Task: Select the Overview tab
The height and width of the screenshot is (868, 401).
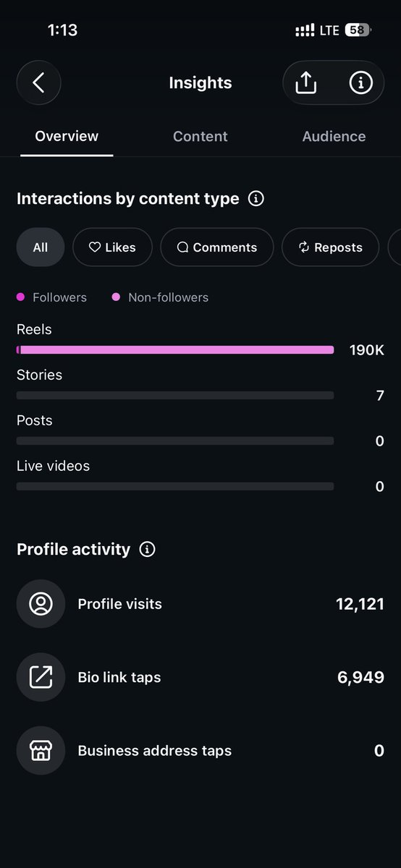Action: (x=67, y=136)
